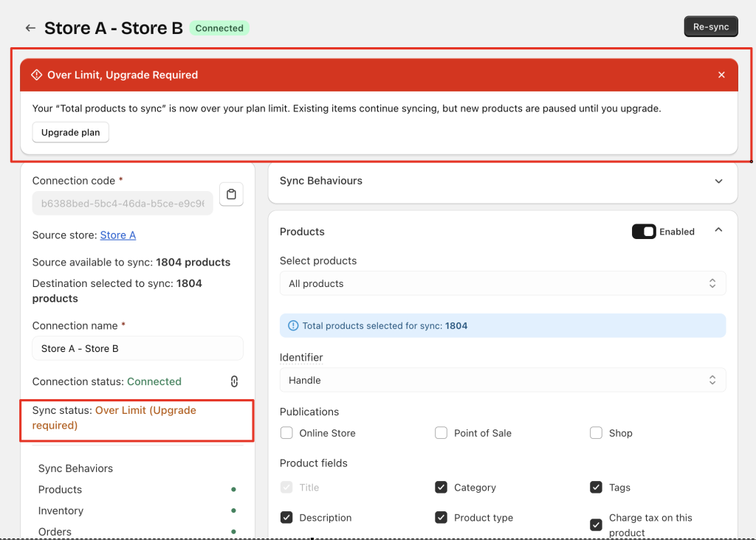Uncheck the Tags product field

[x=596, y=488]
